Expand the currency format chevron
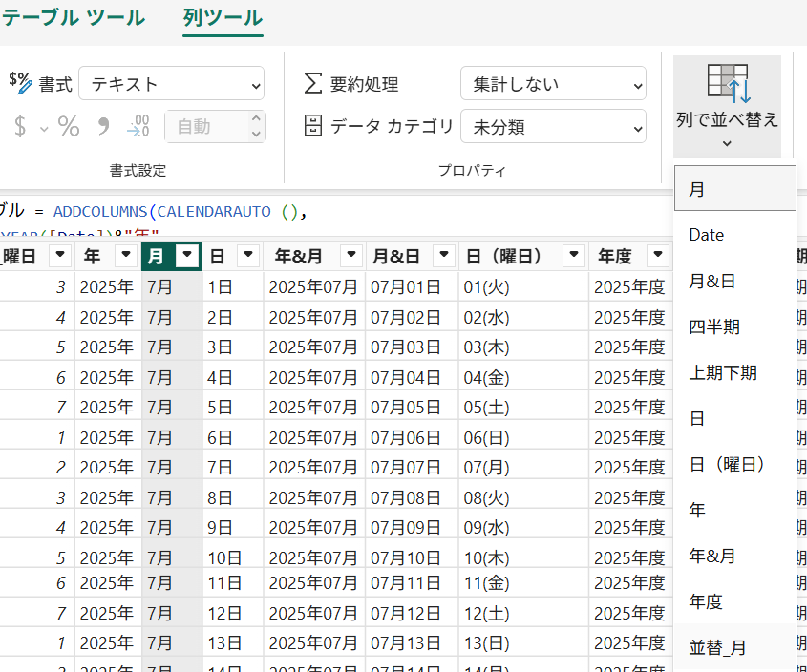The image size is (807, 672). point(44,129)
